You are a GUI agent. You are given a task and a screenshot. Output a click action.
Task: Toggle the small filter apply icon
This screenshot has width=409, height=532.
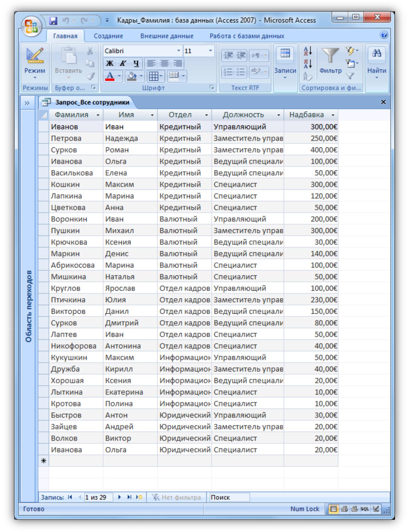click(350, 76)
